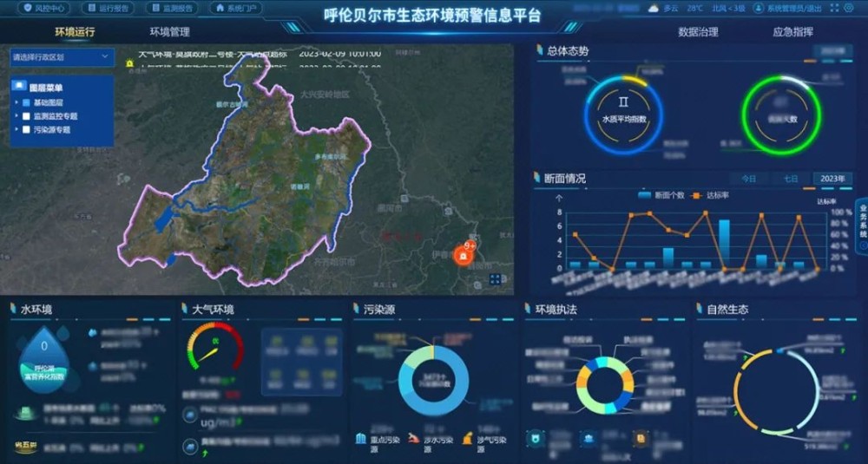Image resolution: width=868 pixels, height=464 pixels.
Task: Open the 请选择行政区划 dropdown
Action: [59, 57]
